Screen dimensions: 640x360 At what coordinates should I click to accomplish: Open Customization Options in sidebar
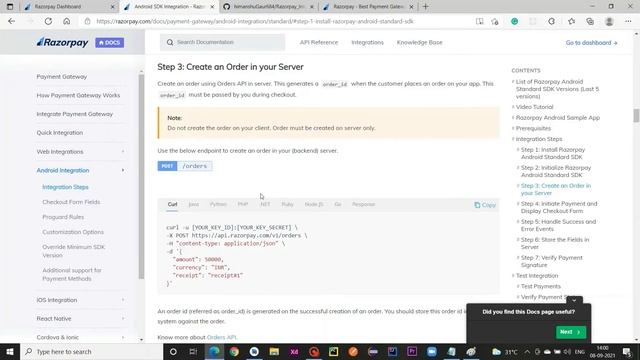coord(73,232)
